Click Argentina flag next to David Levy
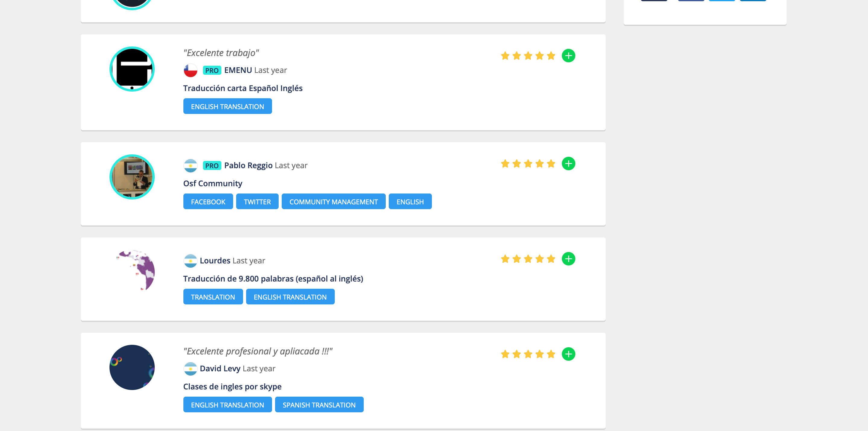Viewport: 868px width, 431px height. point(190,369)
